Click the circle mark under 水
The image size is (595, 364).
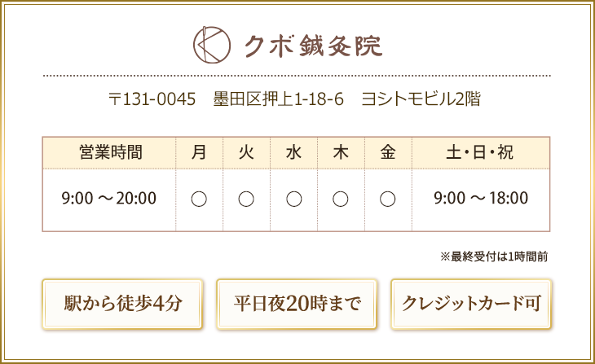(x=293, y=199)
